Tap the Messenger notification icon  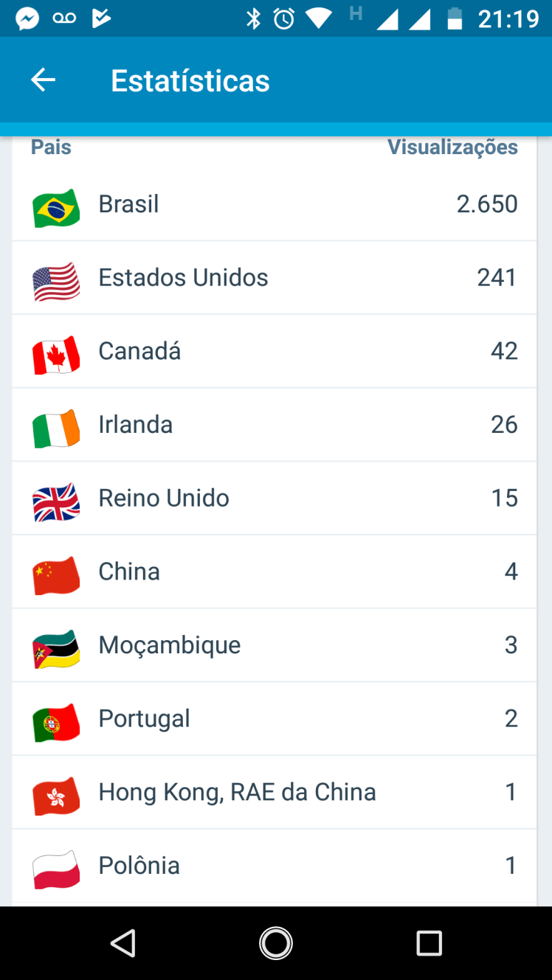(x=27, y=18)
